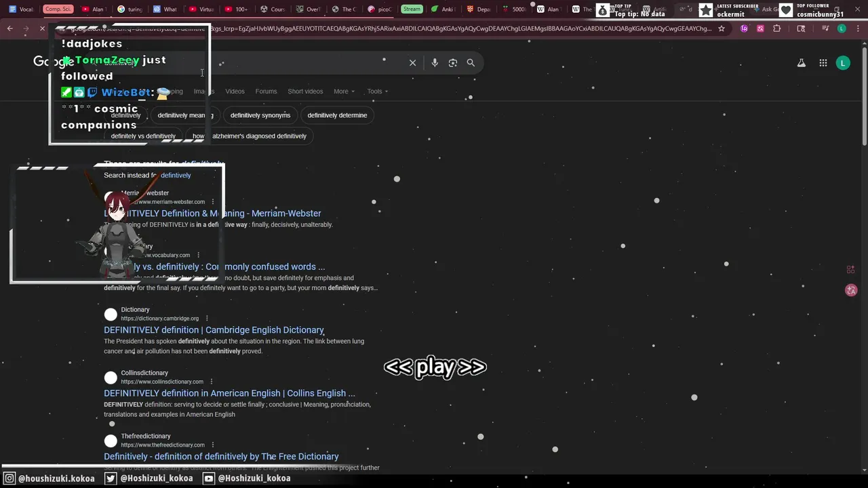The width and height of the screenshot is (868, 488).
Task: Click the pink translate extension icon
Action: click(x=760, y=28)
